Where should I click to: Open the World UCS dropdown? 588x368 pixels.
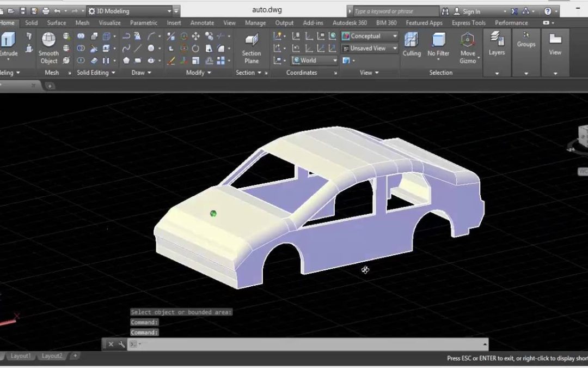(314, 60)
